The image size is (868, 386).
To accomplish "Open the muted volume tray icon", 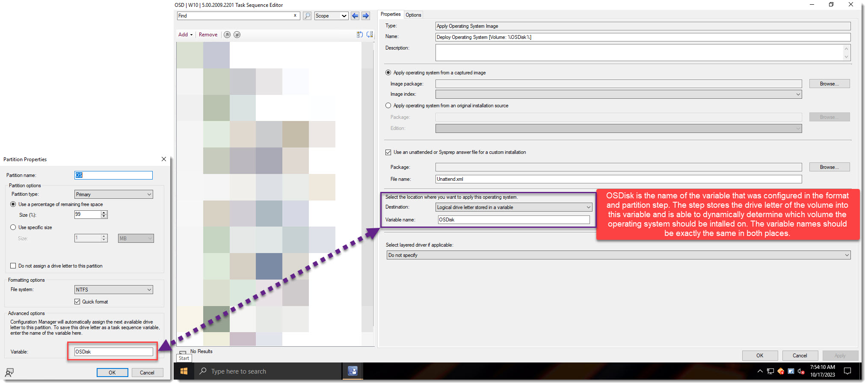I will pyautogui.click(x=801, y=371).
